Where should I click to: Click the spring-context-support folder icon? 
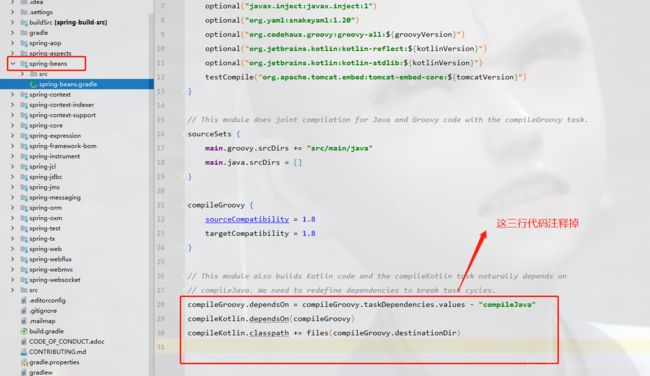click(x=24, y=115)
